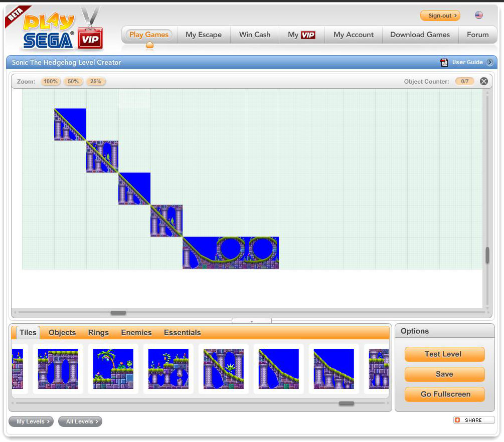Click the US flag language icon

click(x=478, y=16)
